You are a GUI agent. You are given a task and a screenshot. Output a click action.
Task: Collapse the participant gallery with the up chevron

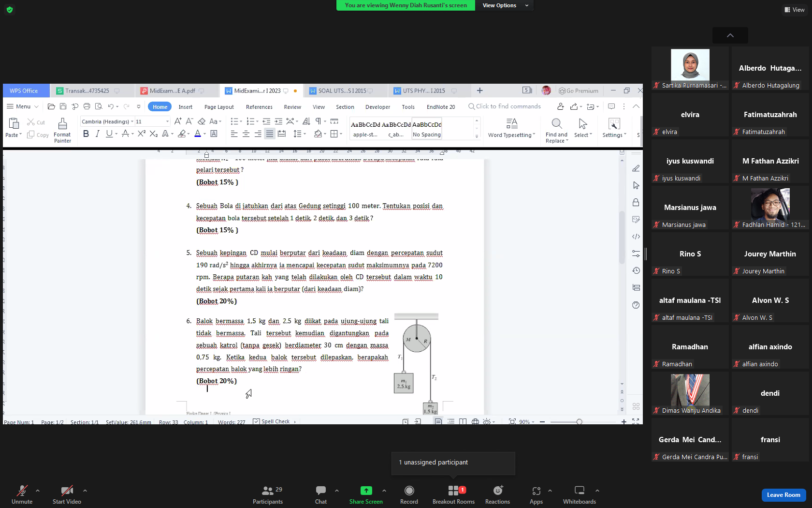click(x=730, y=35)
